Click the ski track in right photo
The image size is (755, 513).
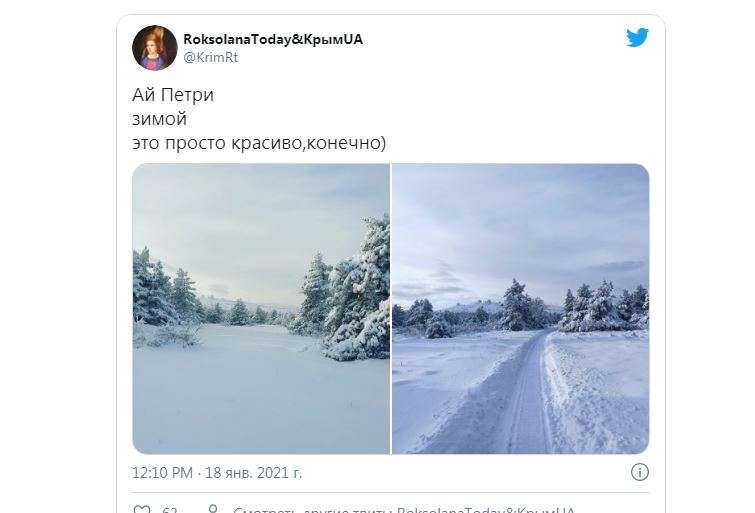click(x=525, y=395)
